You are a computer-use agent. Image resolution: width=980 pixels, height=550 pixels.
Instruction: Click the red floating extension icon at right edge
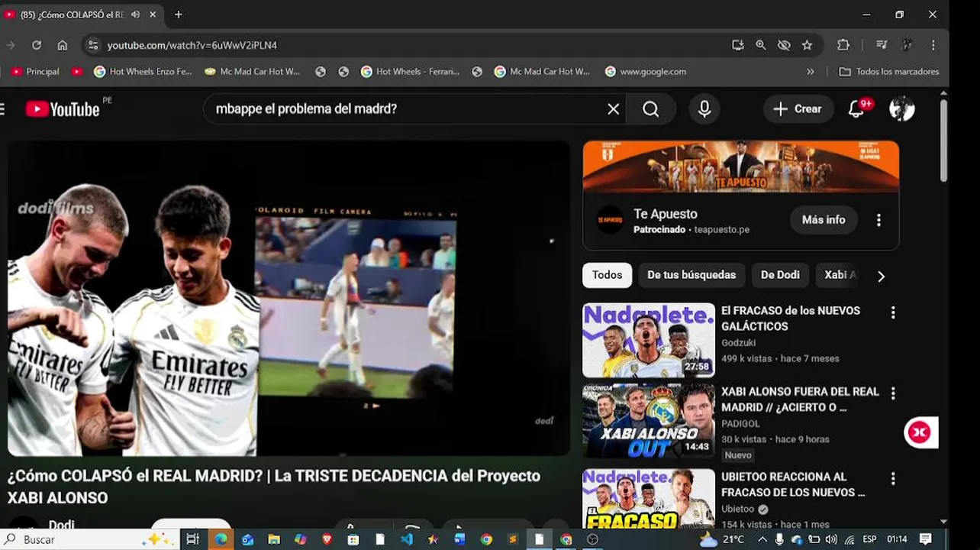920,432
